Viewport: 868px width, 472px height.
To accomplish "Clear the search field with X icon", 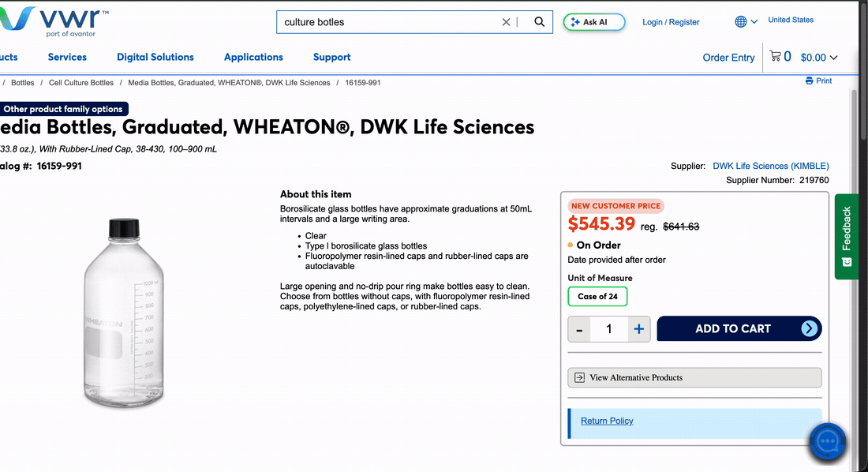I will coord(506,22).
